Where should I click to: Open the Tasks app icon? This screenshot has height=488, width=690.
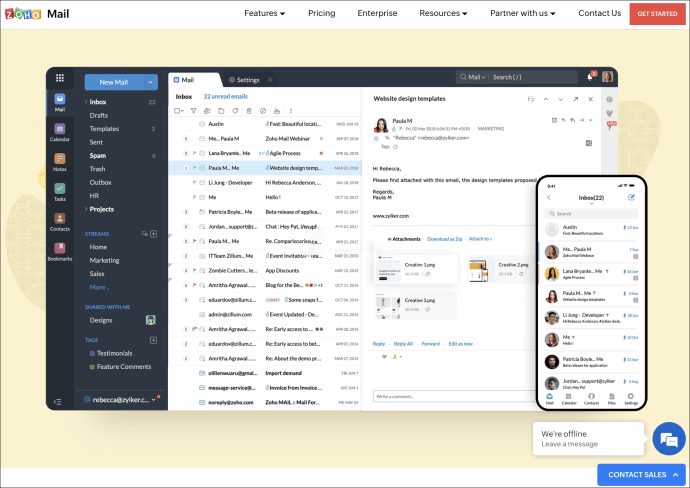(x=60, y=191)
